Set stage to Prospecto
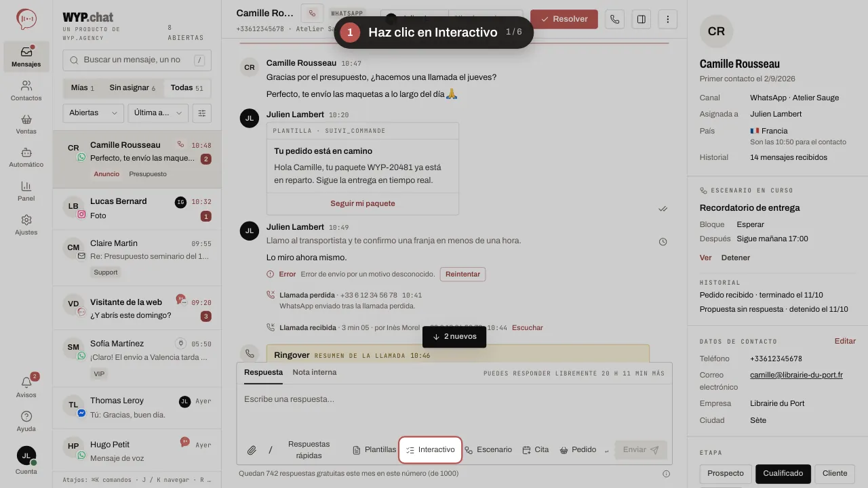This screenshot has height=488, width=868. click(726, 474)
